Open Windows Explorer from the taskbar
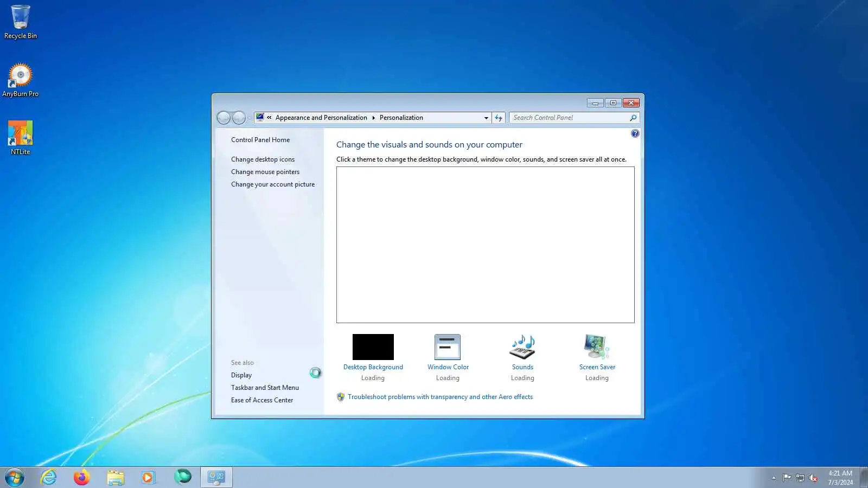 [116, 478]
